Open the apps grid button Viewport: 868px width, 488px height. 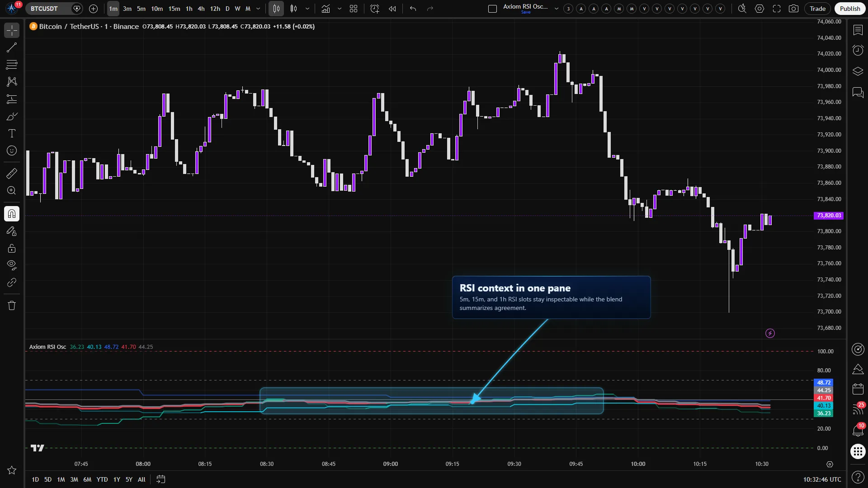[x=858, y=451]
